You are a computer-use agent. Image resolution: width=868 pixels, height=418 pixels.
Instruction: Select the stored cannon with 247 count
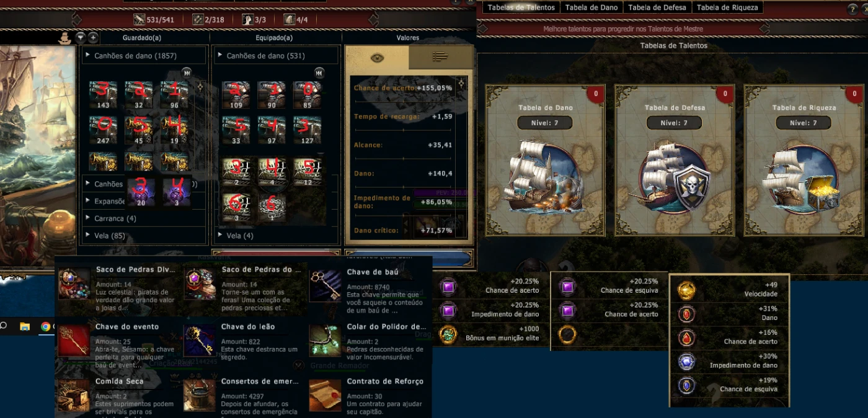[103, 129]
